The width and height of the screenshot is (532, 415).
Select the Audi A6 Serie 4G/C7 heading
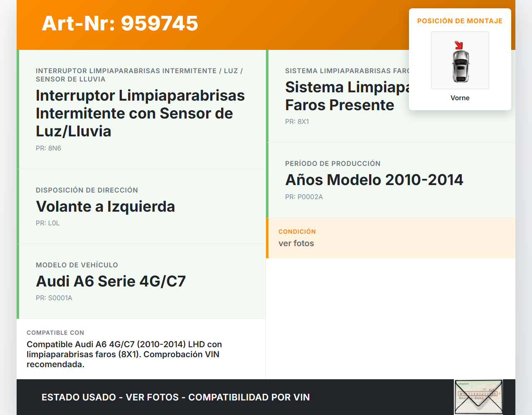111,281
